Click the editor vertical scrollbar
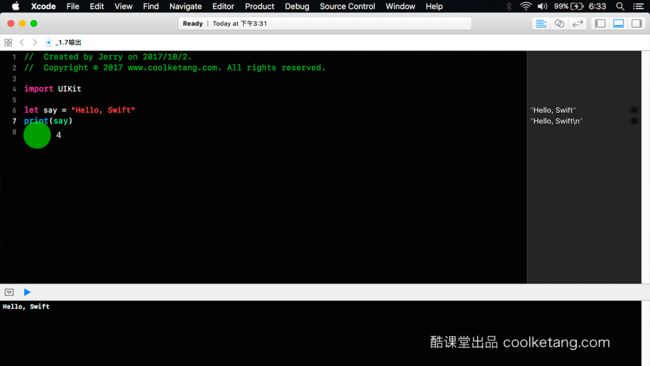Viewport: 650px width, 366px height. pos(645,167)
